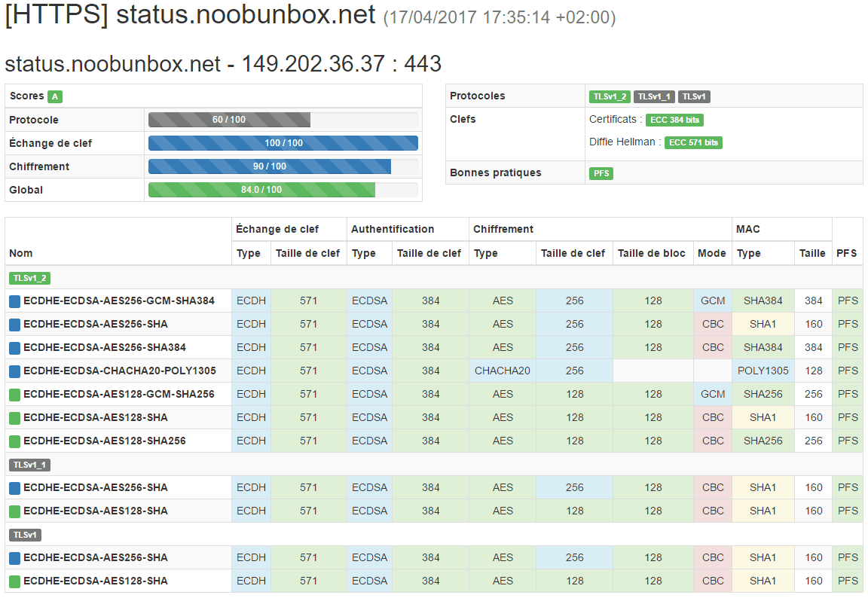Viewport: 868px width, 598px height.
Task: Click the Chiffrement 90 / 100 score bar
Action: (269, 166)
